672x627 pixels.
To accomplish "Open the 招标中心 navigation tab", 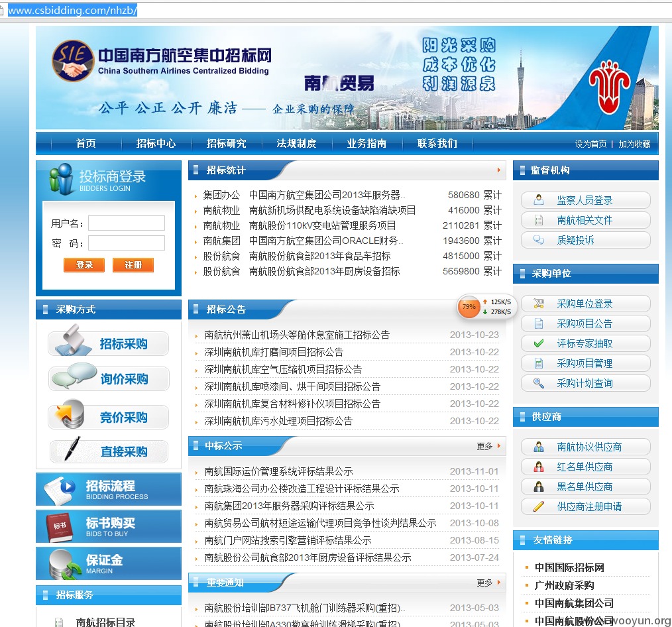I will pyautogui.click(x=156, y=144).
